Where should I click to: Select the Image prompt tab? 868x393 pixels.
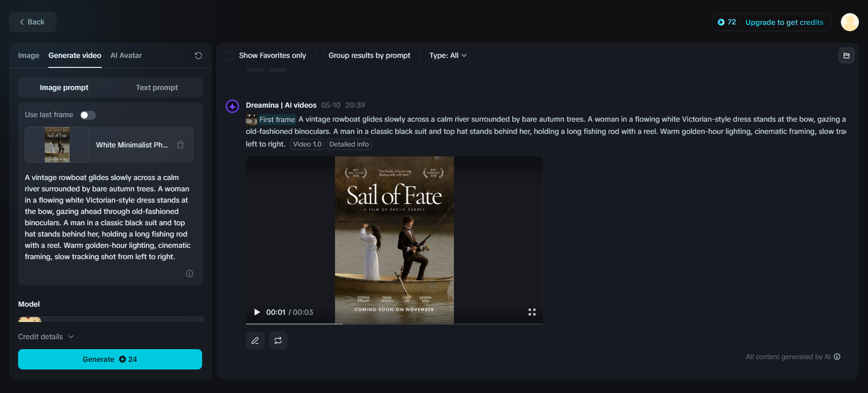(x=64, y=87)
